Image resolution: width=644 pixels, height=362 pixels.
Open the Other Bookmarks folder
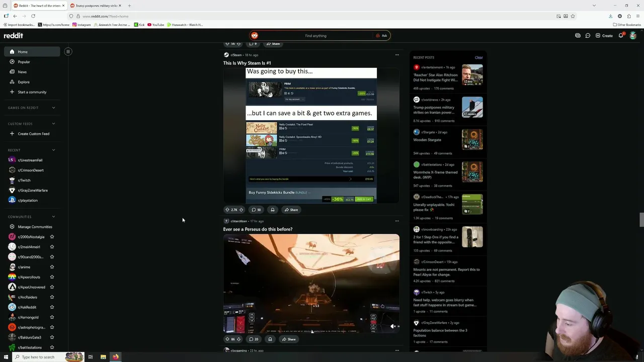click(x=627, y=25)
